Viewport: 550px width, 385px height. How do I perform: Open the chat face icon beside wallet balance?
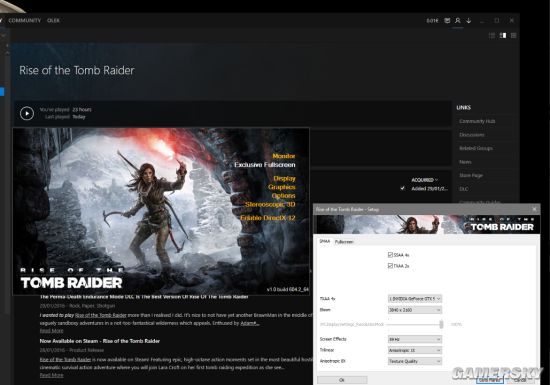click(447, 21)
